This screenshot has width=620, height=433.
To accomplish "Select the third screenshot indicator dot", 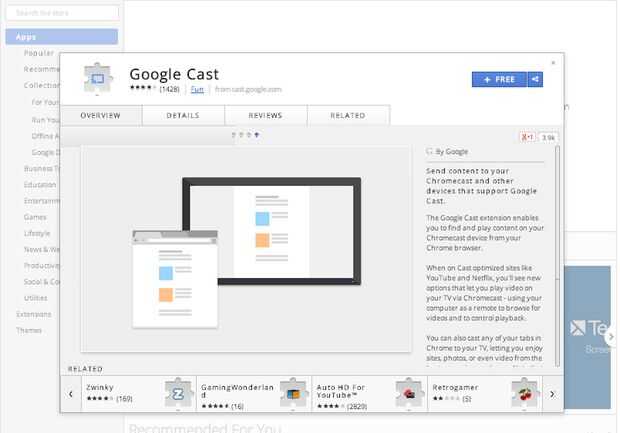I will (249, 135).
